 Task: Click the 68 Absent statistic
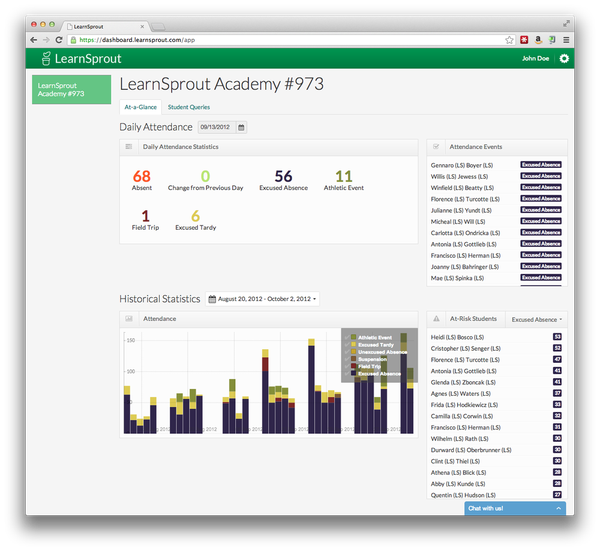tap(142, 181)
